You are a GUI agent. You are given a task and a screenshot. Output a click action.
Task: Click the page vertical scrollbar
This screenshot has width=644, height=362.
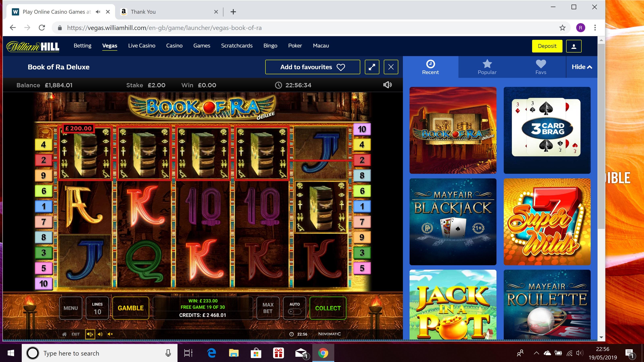click(601, 136)
